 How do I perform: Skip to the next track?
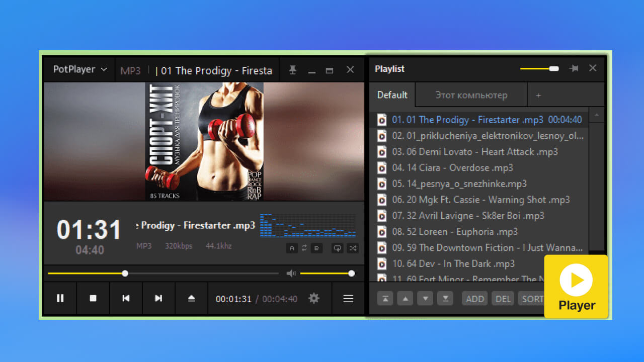tap(158, 298)
